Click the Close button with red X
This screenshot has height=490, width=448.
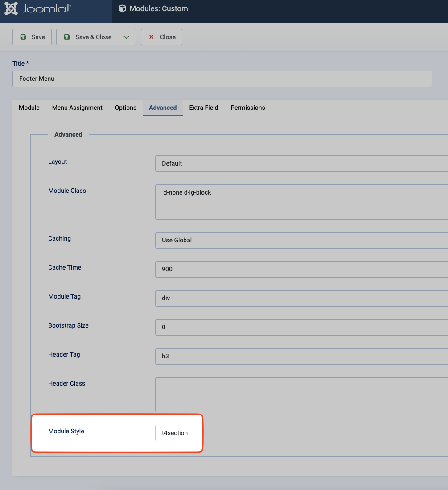[161, 37]
